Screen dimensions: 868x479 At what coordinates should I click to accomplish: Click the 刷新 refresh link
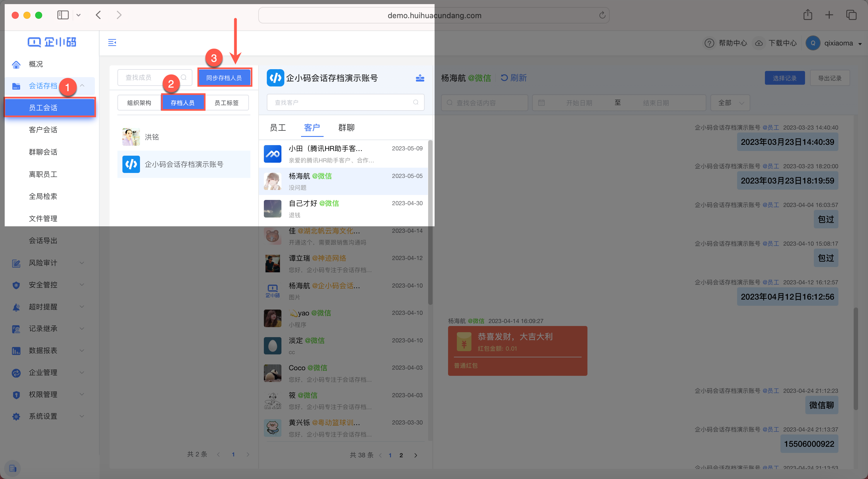514,78
